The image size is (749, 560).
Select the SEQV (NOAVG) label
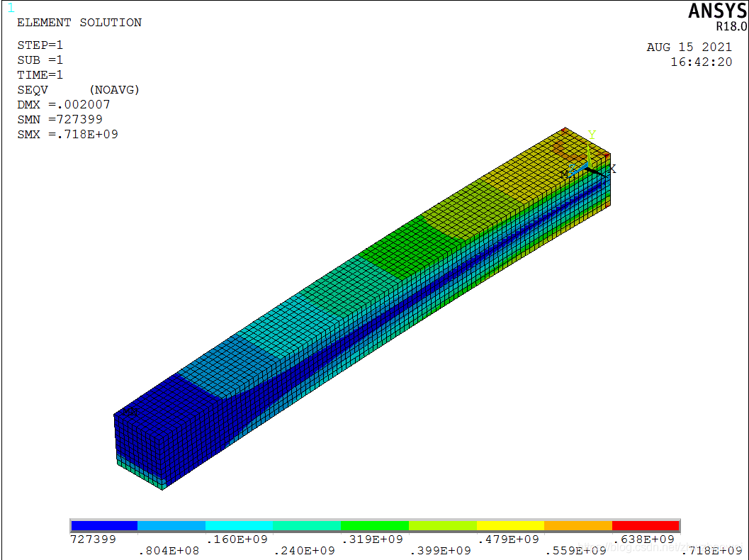[78, 90]
